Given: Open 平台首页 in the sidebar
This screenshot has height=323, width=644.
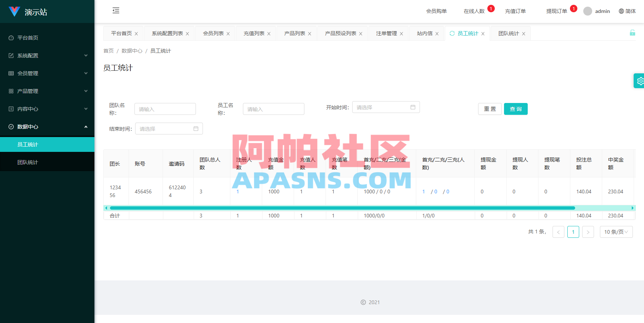Looking at the screenshot, I should [47, 38].
